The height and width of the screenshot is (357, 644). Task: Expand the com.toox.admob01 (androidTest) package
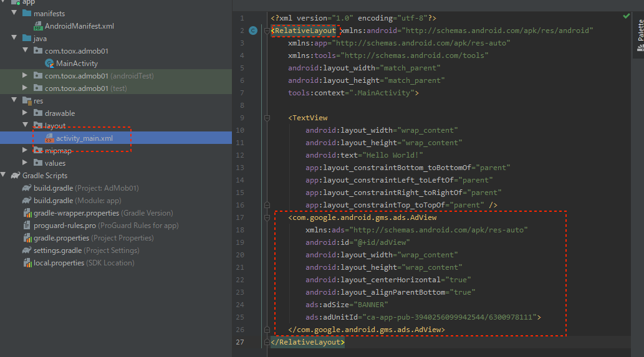coord(25,75)
